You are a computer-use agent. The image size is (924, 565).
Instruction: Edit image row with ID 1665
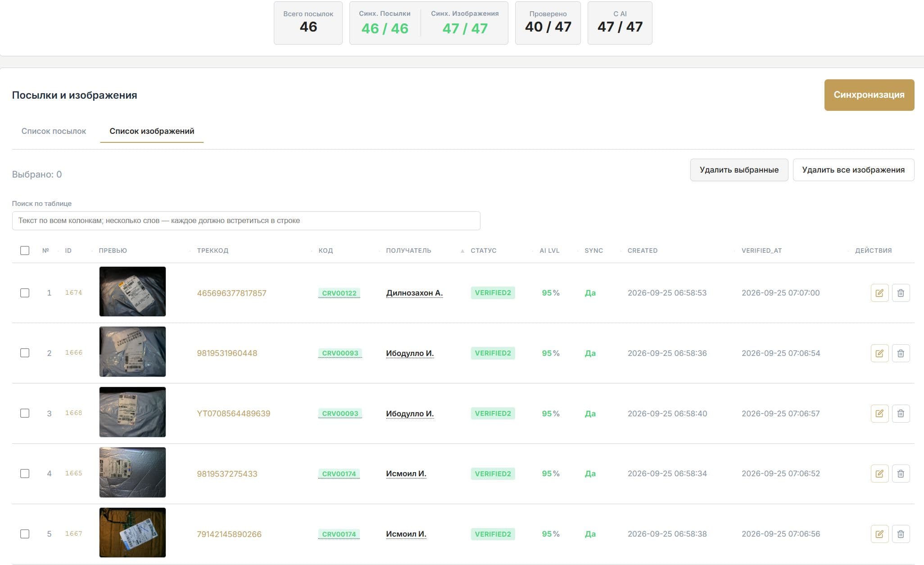click(x=879, y=474)
